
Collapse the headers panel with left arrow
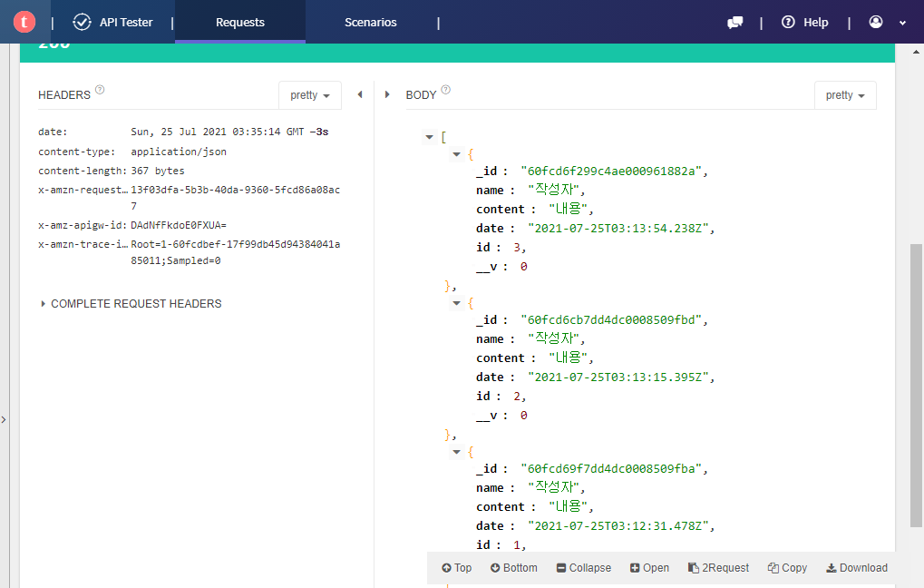point(360,94)
